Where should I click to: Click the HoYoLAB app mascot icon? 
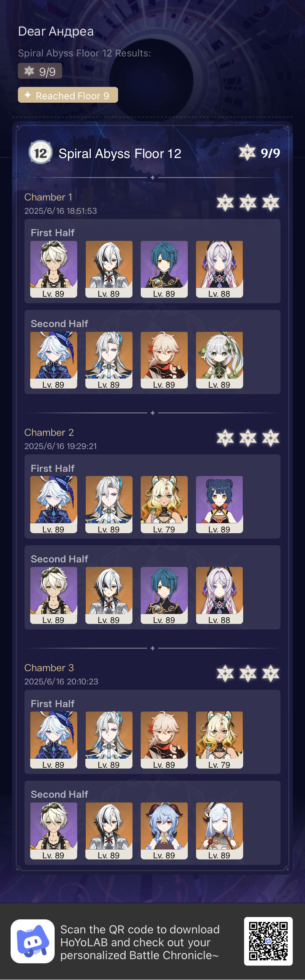[32, 942]
